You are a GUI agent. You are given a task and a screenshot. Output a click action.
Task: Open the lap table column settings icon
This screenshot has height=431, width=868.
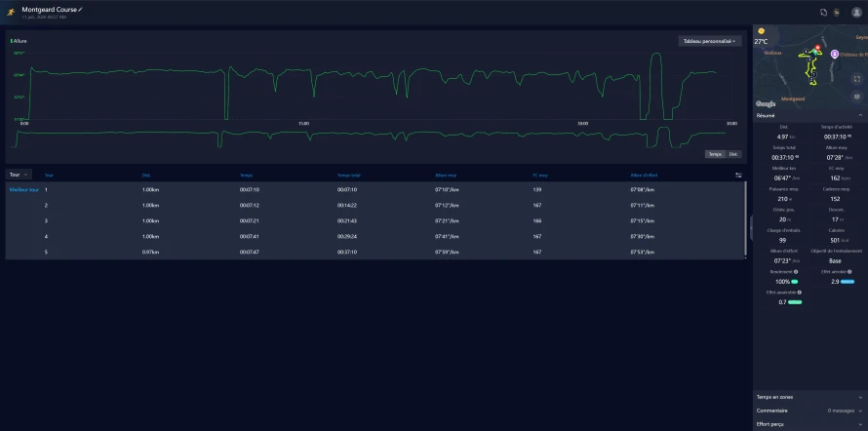pyautogui.click(x=738, y=175)
